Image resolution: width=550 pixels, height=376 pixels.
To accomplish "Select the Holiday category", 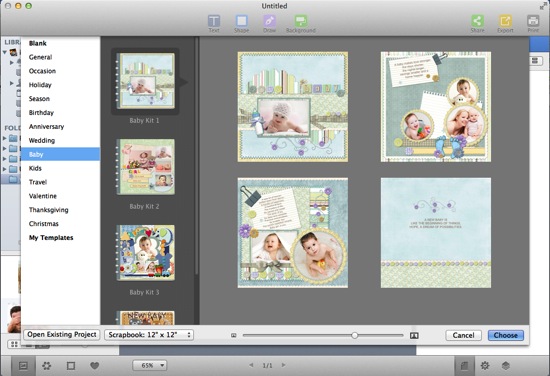I will pyautogui.click(x=40, y=85).
